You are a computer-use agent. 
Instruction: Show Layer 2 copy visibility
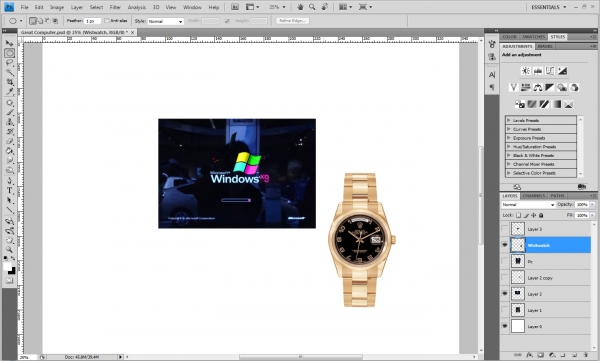(x=505, y=278)
